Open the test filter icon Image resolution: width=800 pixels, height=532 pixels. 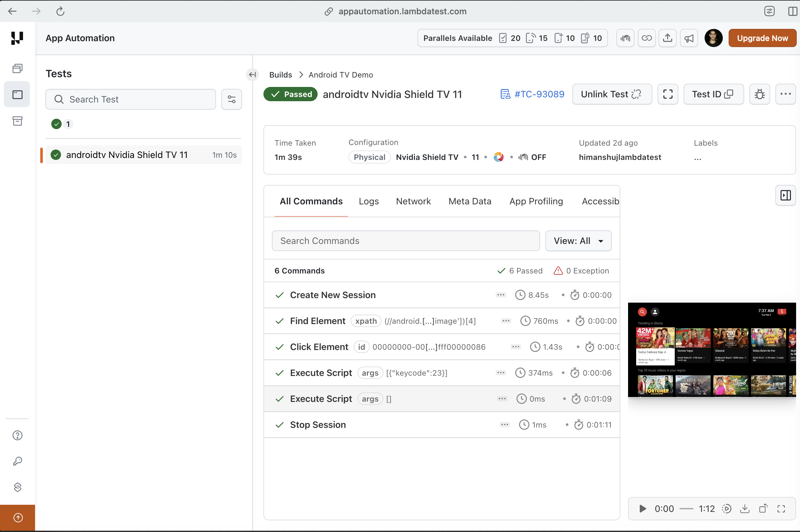coord(231,99)
